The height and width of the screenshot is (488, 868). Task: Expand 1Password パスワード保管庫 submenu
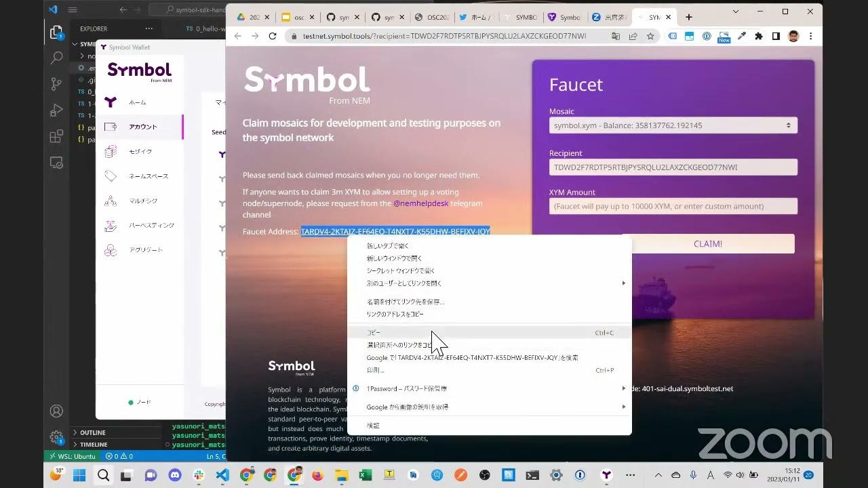pyautogui.click(x=490, y=388)
